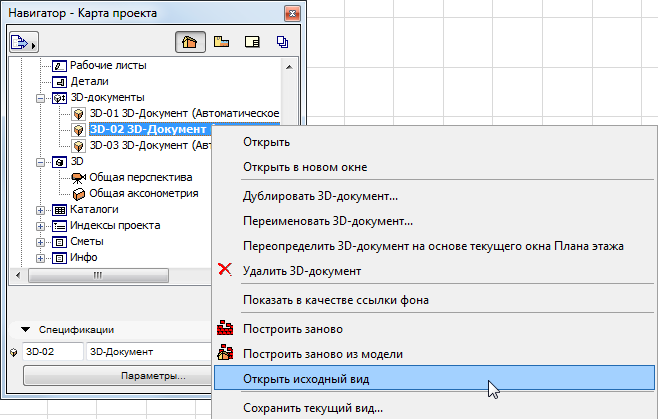Select 3D-01 3D-Документ tree row
This screenshot has width=658, height=419.
[x=184, y=113]
